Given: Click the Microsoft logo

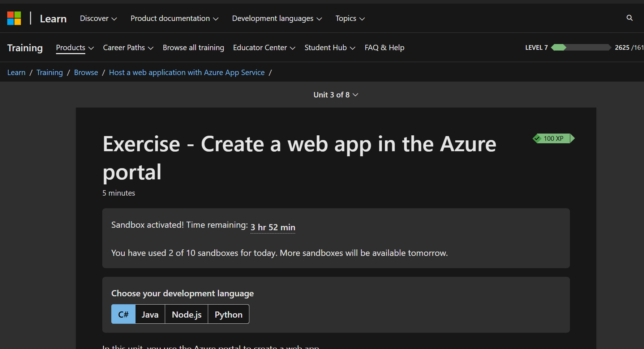Looking at the screenshot, I should (14, 18).
